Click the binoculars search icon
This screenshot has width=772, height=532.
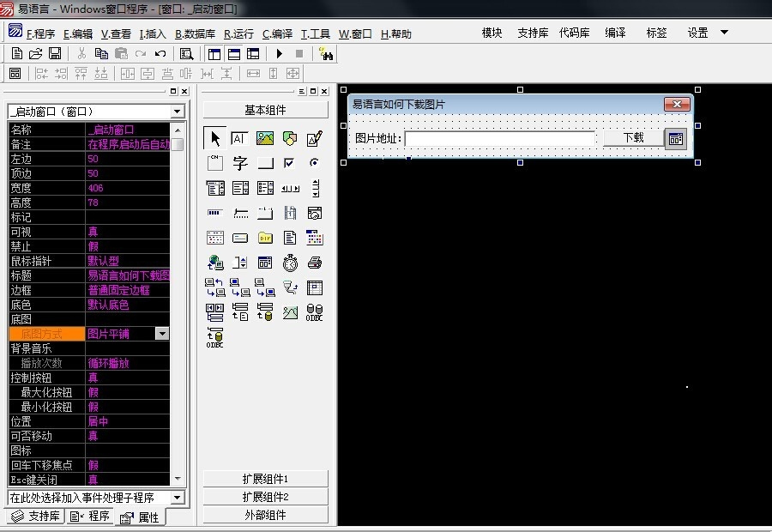326,53
